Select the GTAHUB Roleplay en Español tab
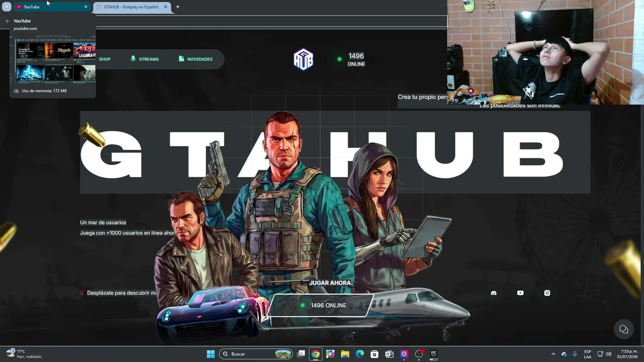This screenshot has width=644, height=362. pyautogui.click(x=133, y=7)
